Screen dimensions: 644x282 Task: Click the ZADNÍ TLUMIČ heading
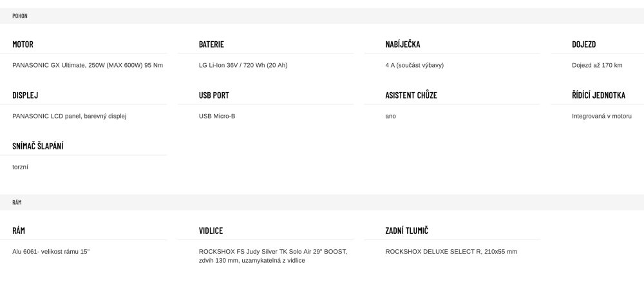pyautogui.click(x=406, y=230)
